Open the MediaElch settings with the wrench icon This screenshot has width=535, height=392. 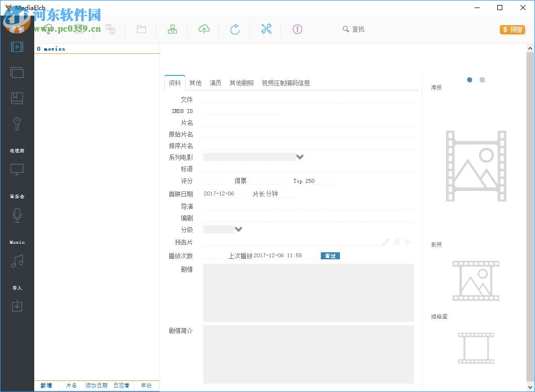(266, 29)
